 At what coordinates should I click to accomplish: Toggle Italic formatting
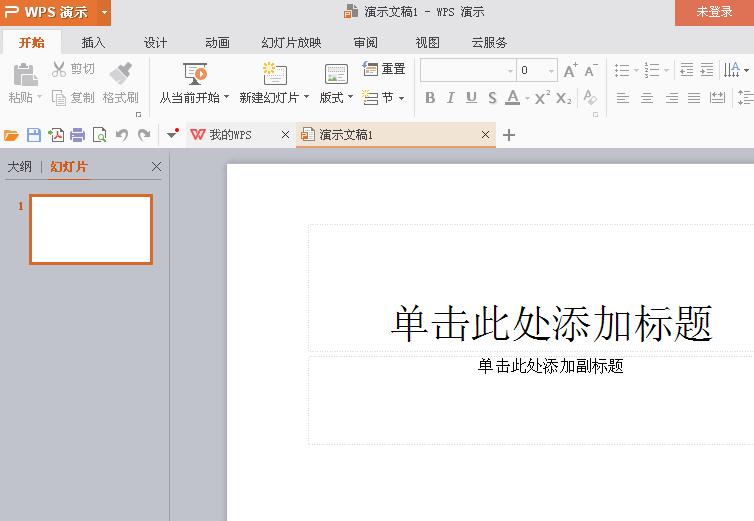point(450,98)
